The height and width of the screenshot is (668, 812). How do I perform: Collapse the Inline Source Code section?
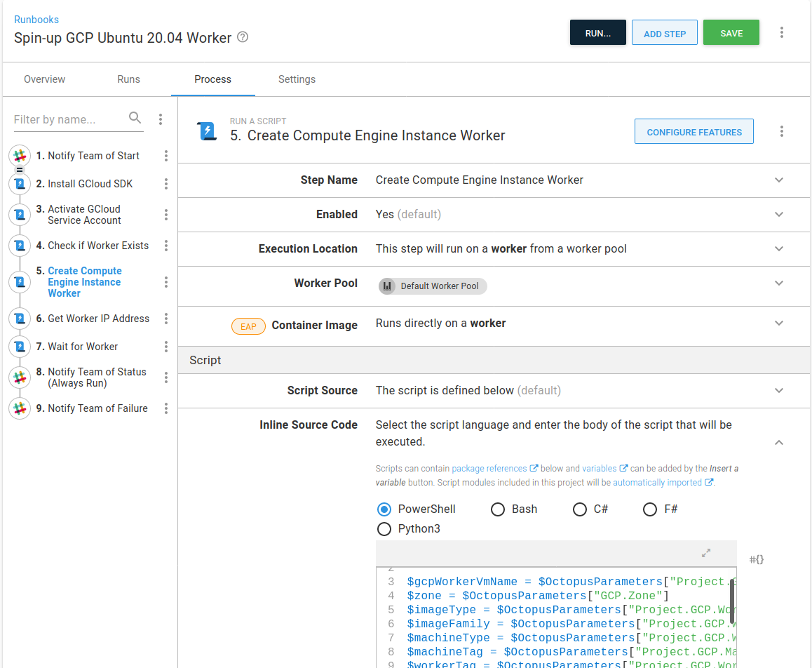coord(778,443)
